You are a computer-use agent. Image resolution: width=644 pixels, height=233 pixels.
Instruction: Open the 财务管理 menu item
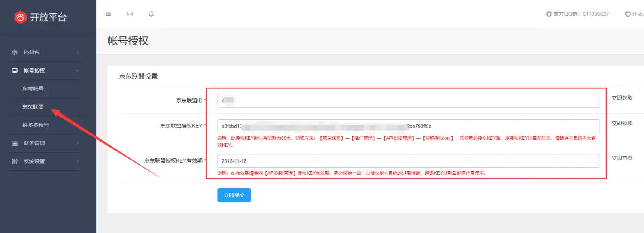(46, 143)
